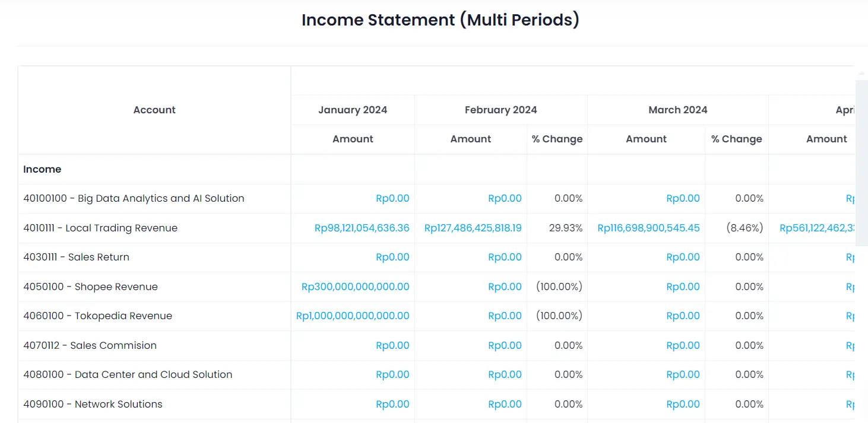Open Shopee Revenue March 2024 amount
Image resolution: width=868 pixels, height=423 pixels.
pyautogui.click(x=683, y=287)
